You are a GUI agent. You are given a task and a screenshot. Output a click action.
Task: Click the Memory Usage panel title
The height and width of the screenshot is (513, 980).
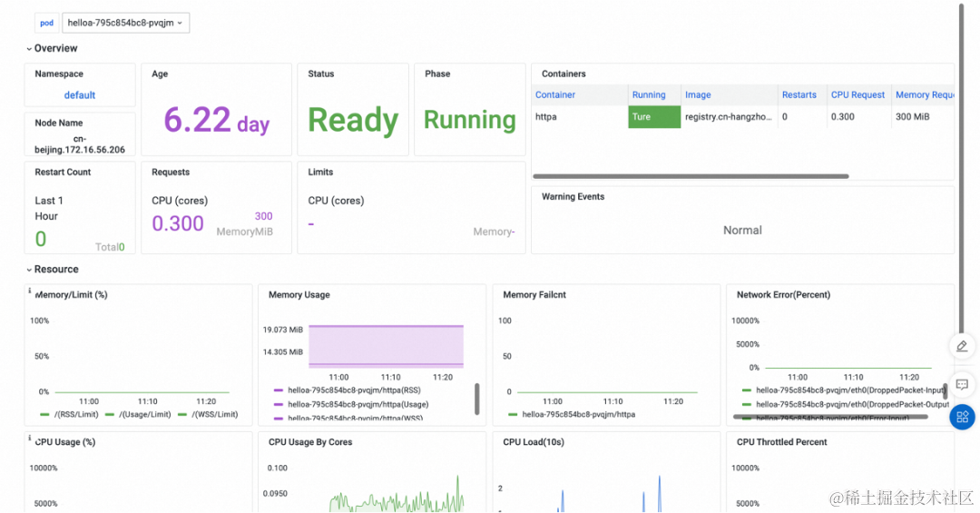(299, 295)
